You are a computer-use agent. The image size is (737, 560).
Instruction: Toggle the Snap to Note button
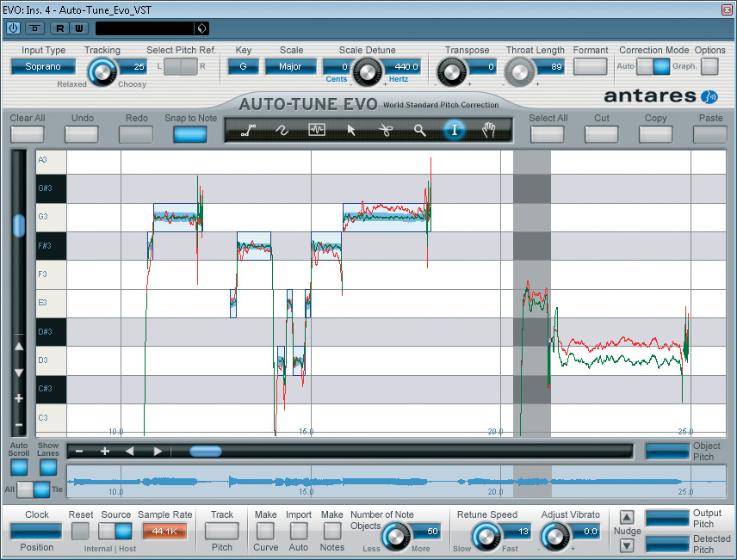tap(190, 134)
